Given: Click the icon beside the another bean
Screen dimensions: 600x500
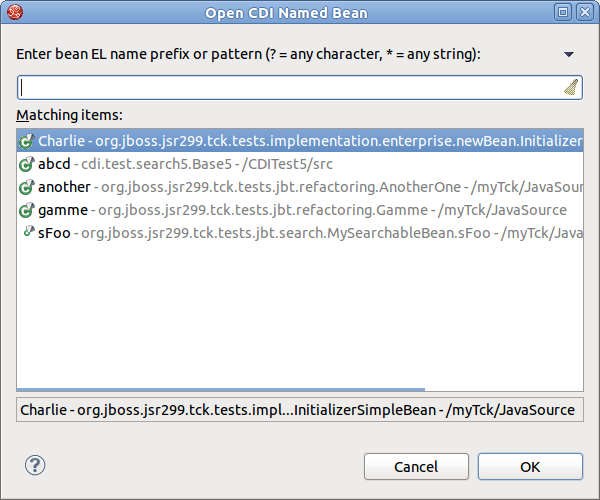Looking at the screenshot, I should 27,187.
